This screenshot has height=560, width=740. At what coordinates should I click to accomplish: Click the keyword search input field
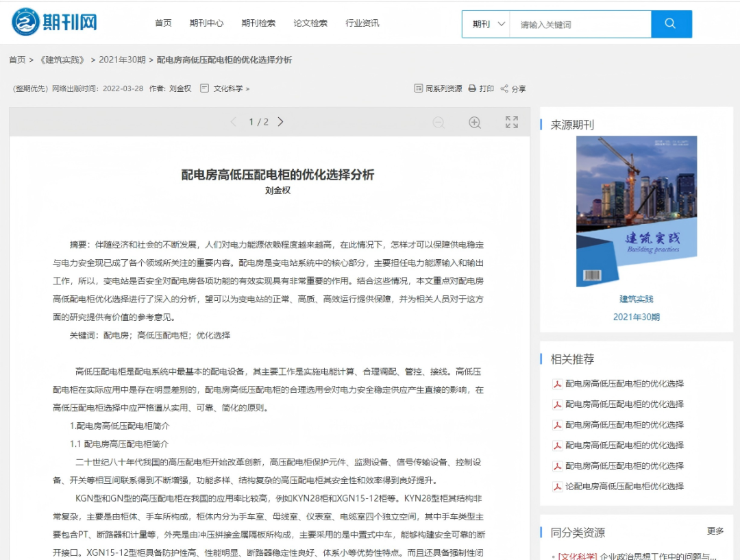click(579, 24)
